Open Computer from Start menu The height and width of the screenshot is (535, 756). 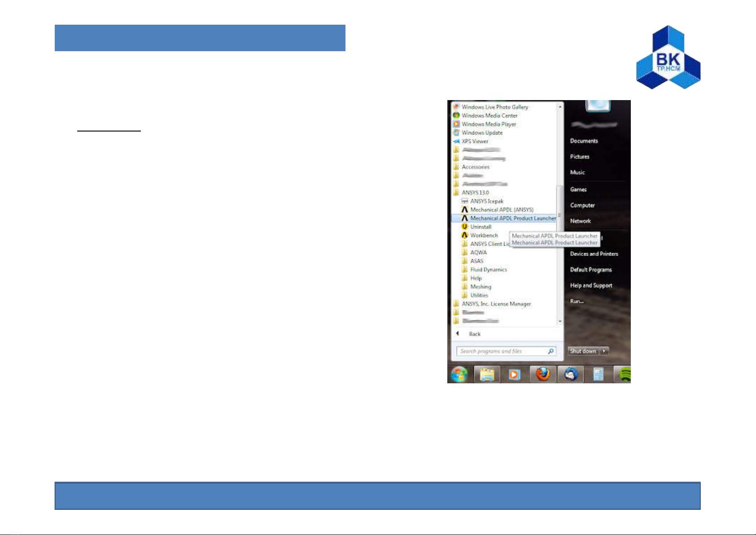coord(582,205)
